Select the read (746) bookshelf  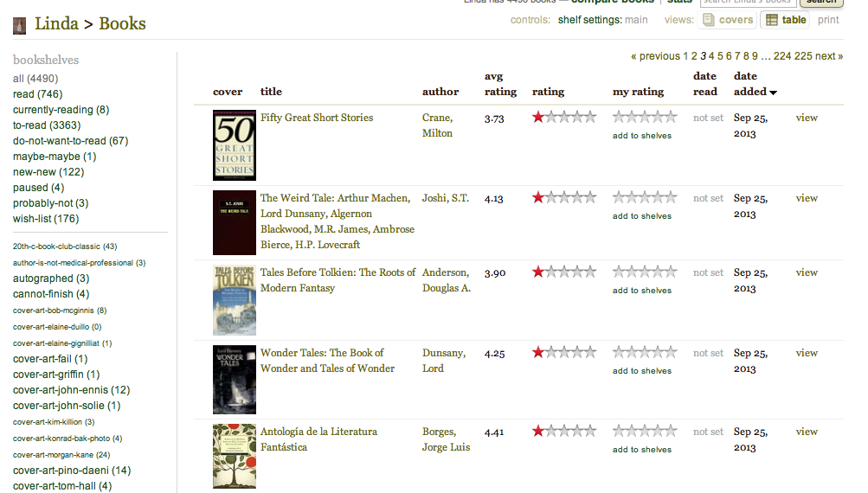(x=37, y=94)
